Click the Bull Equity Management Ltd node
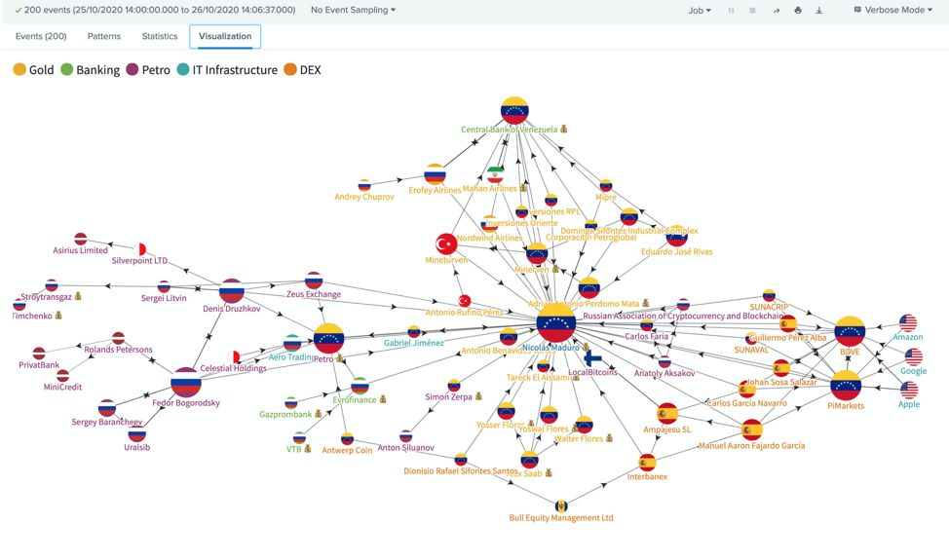 coord(561,505)
